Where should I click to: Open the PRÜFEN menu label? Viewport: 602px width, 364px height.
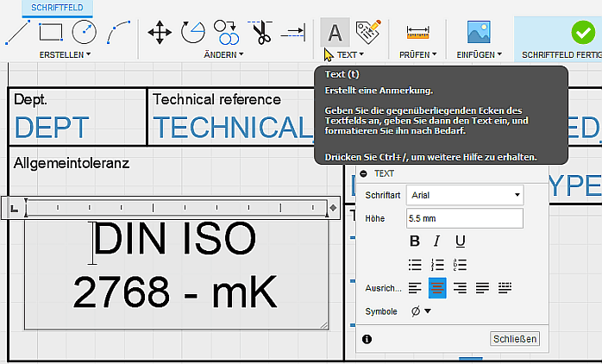pos(417,54)
